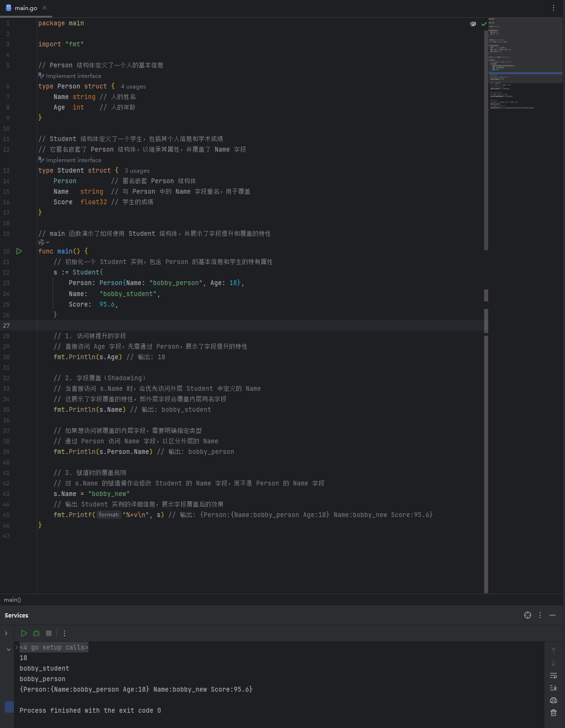The height and width of the screenshot is (728, 565).
Task: Click Implement interface hint above Student struct
Action: coord(70,160)
